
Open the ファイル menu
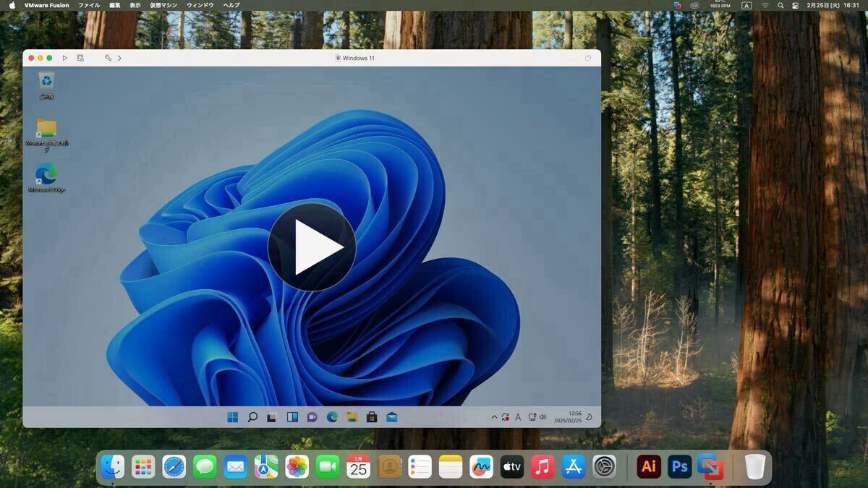(x=89, y=5)
